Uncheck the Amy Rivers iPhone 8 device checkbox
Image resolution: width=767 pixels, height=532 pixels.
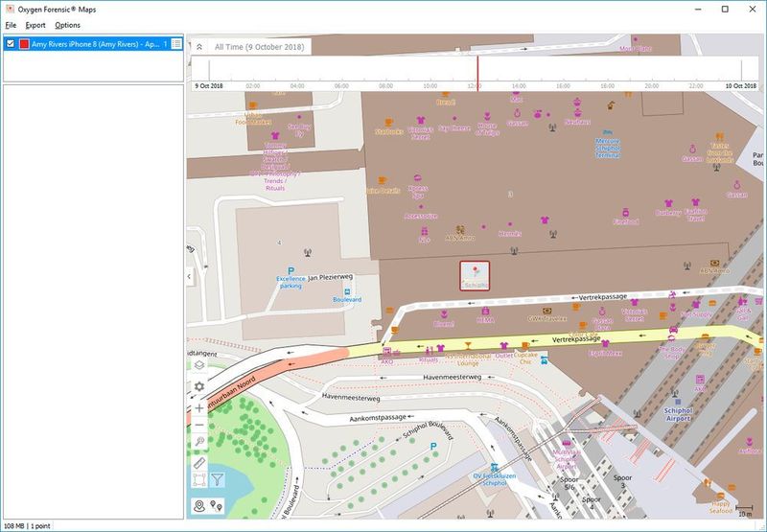click(x=11, y=44)
